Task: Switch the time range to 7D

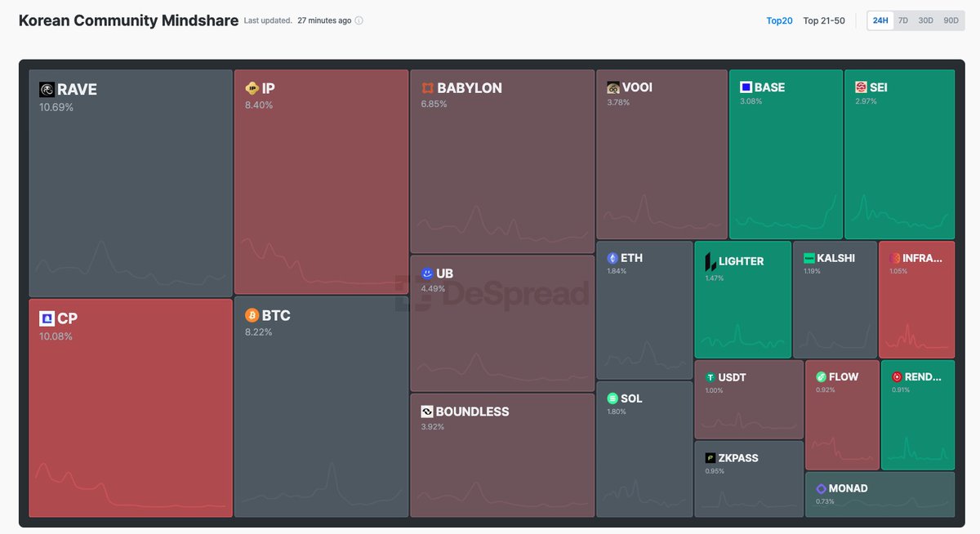Action: click(x=902, y=20)
